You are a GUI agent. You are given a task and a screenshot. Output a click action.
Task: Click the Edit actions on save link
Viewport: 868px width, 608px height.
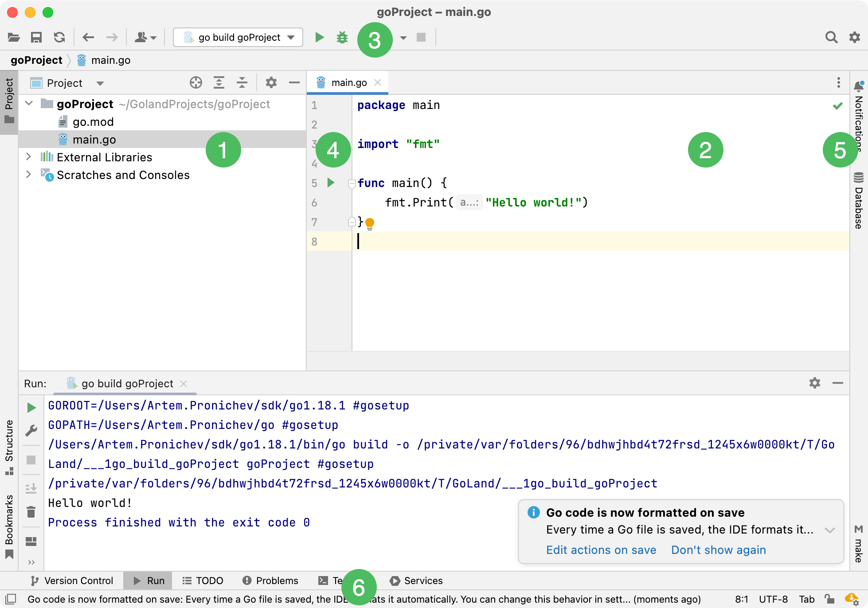pos(601,550)
